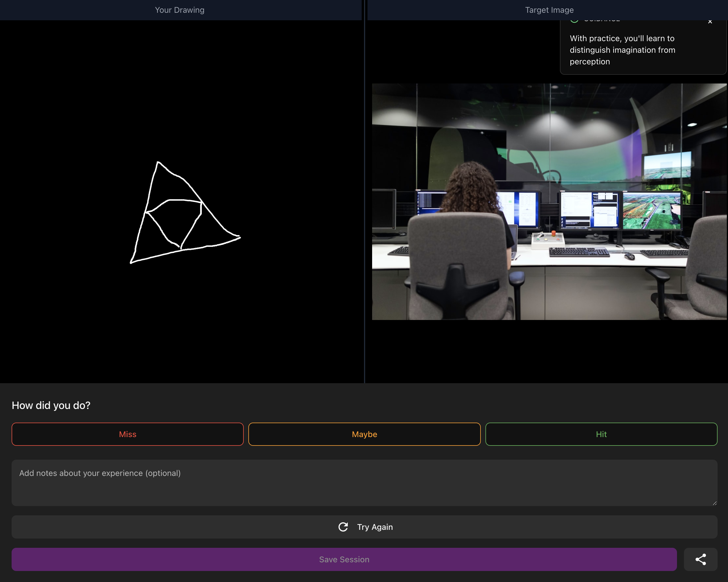This screenshot has width=728, height=582.
Task: Choose the Hit rating button
Action: [601, 434]
